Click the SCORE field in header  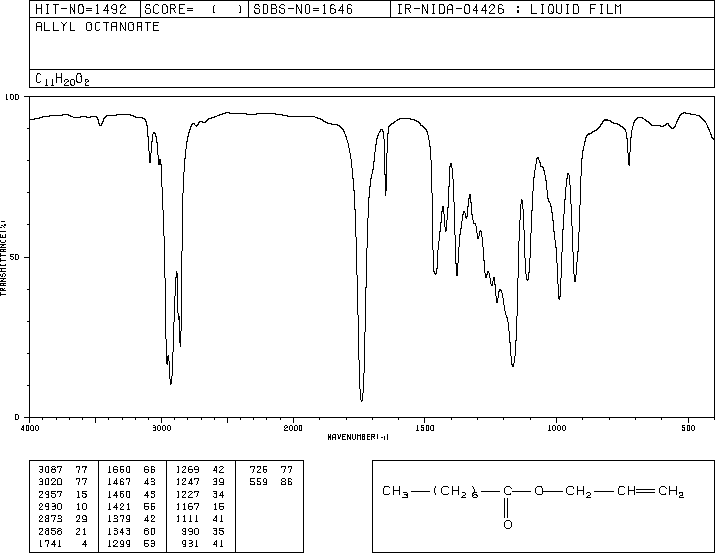[194, 9]
